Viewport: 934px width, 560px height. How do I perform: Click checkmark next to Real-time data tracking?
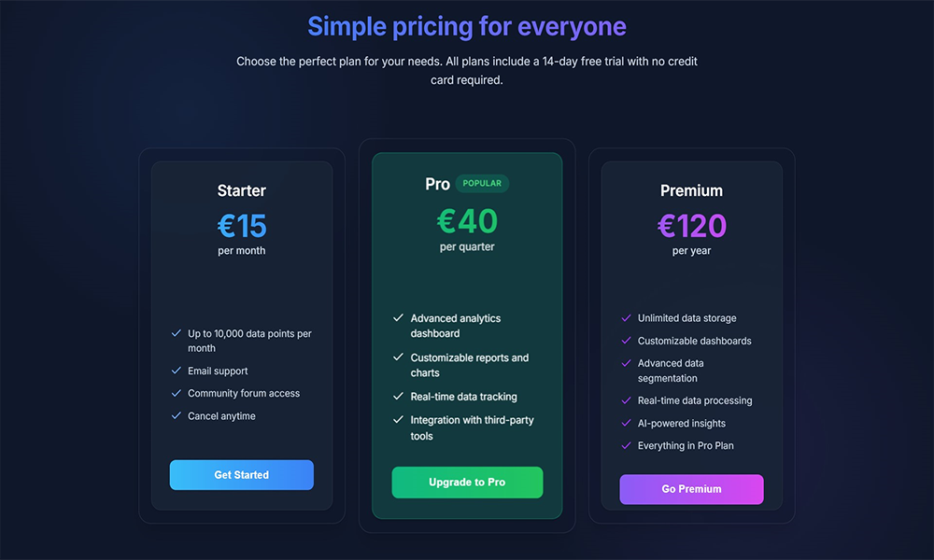pos(399,397)
